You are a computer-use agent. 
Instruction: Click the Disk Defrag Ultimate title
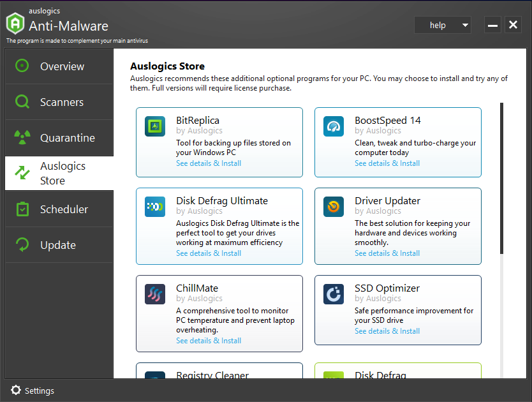point(222,200)
